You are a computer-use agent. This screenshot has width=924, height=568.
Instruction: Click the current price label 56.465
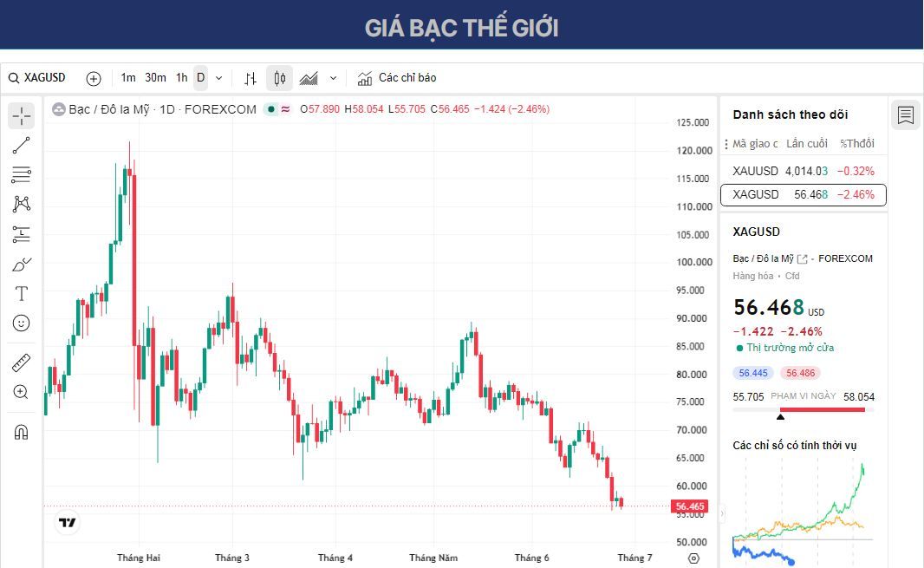point(689,506)
